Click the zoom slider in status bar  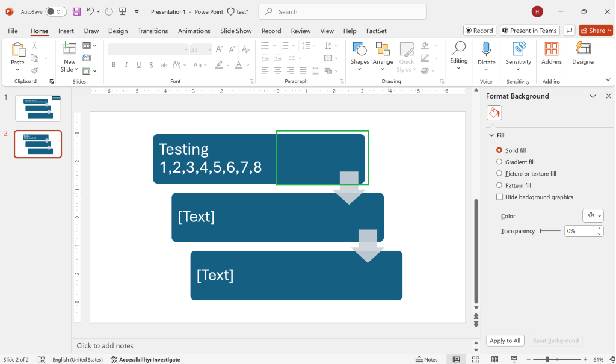click(x=556, y=359)
